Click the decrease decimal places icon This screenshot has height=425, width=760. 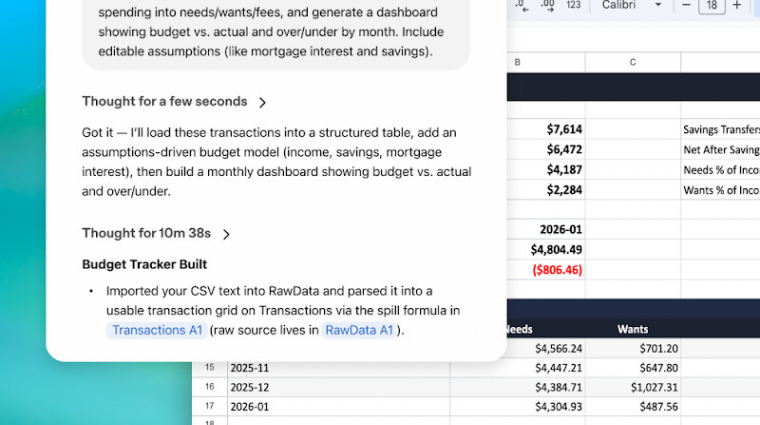click(x=522, y=5)
